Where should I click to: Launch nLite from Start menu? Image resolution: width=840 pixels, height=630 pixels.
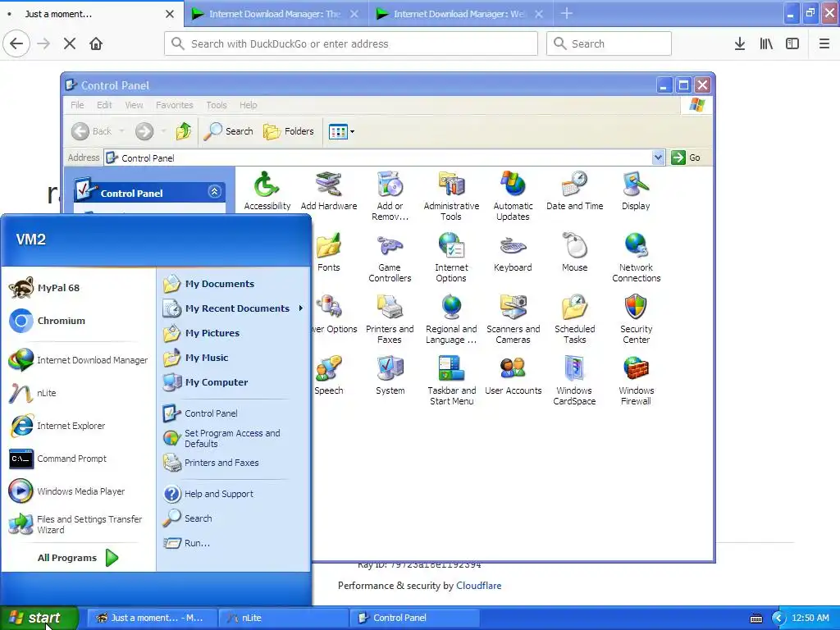tap(79, 393)
